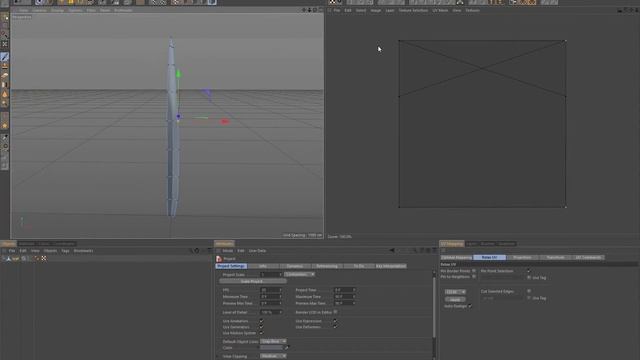Click the viewport rotate camera icon

click(x=315, y=10)
